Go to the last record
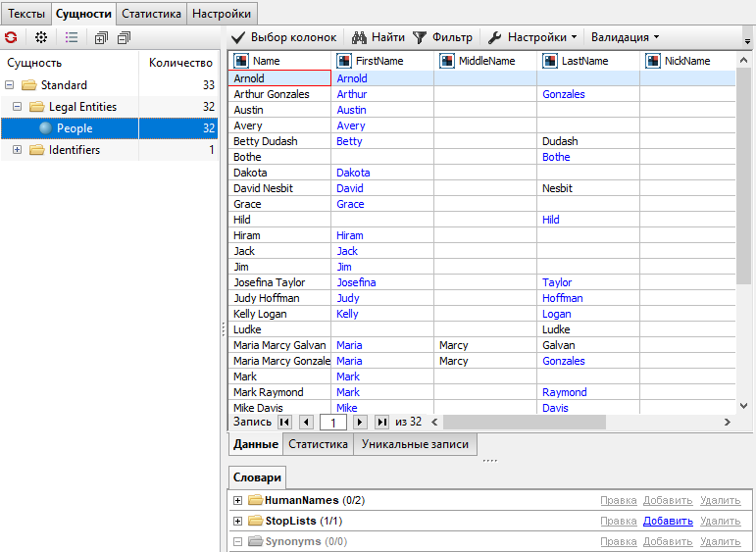The height and width of the screenshot is (552, 756). click(381, 422)
